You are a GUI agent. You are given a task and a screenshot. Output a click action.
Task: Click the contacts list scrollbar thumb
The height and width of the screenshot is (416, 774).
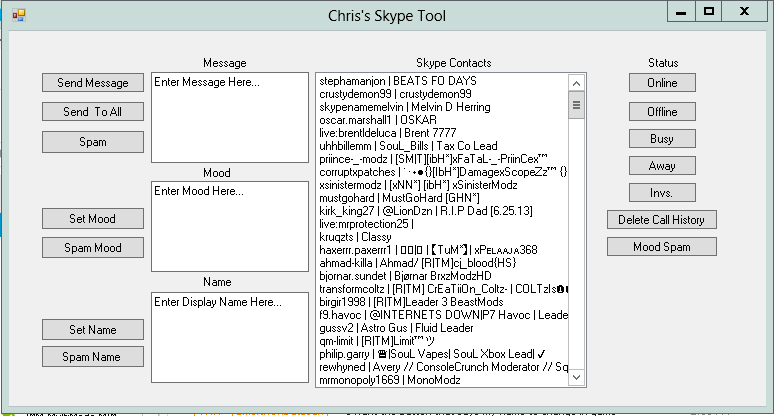(x=576, y=105)
